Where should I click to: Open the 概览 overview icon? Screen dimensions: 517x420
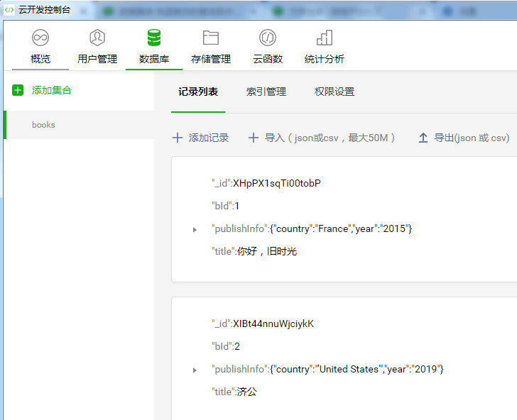tap(40, 38)
